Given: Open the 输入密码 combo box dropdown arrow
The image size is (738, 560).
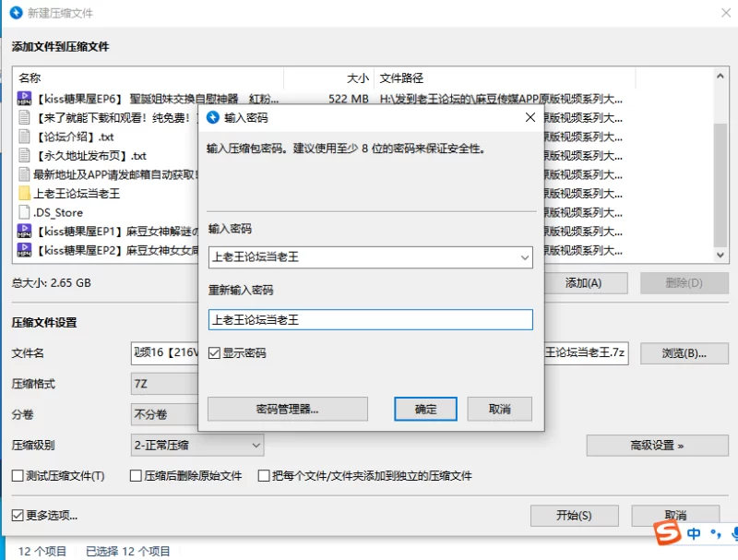Looking at the screenshot, I should coord(525,257).
